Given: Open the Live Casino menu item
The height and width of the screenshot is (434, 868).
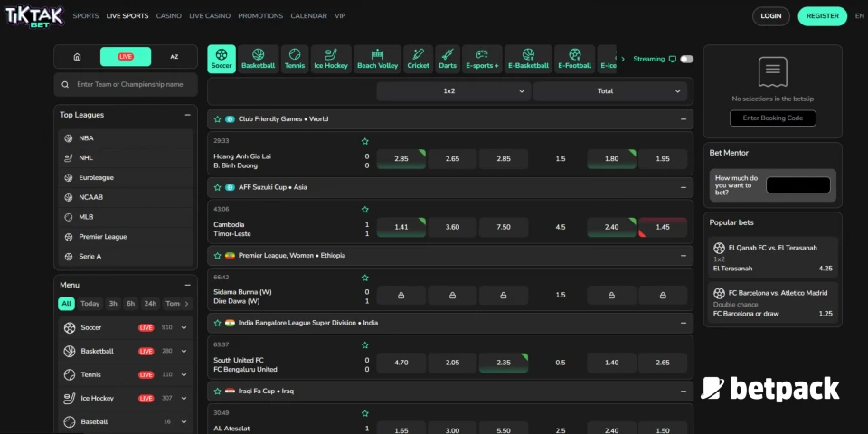Looking at the screenshot, I should coord(210,16).
